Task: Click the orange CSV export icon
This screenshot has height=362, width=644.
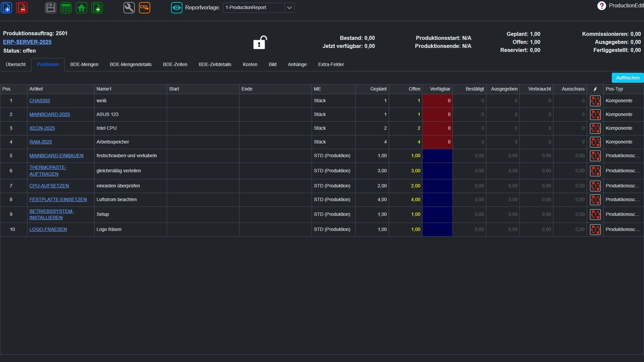Action: click(145, 7)
